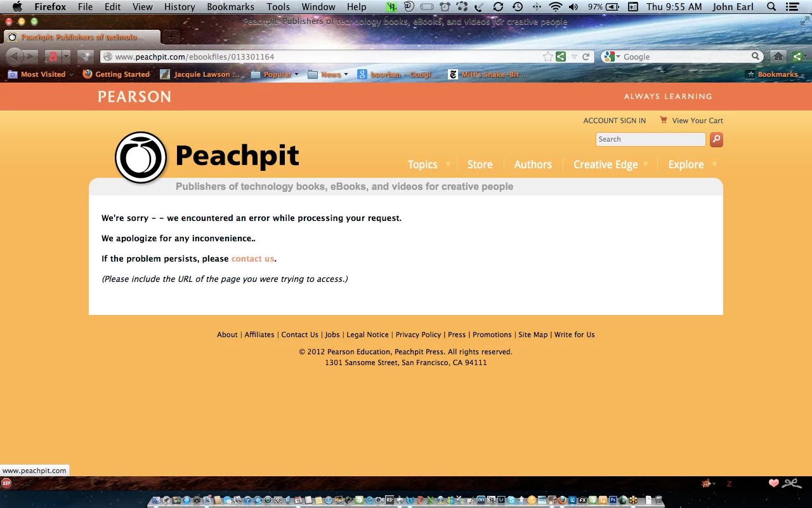Open the Jacquie Lawson bookmark
Viewport: 812px width, 508px height.
(200, 74)
